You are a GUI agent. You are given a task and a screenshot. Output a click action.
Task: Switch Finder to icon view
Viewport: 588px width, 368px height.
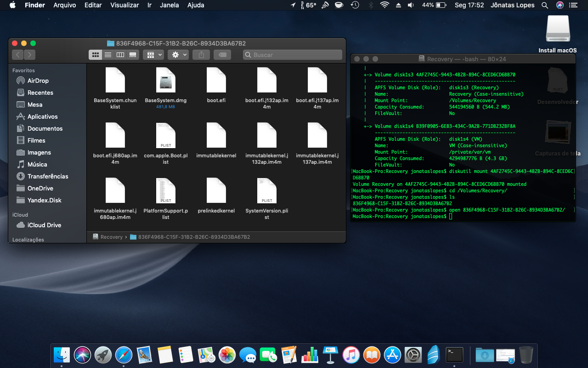pos(95,55)
